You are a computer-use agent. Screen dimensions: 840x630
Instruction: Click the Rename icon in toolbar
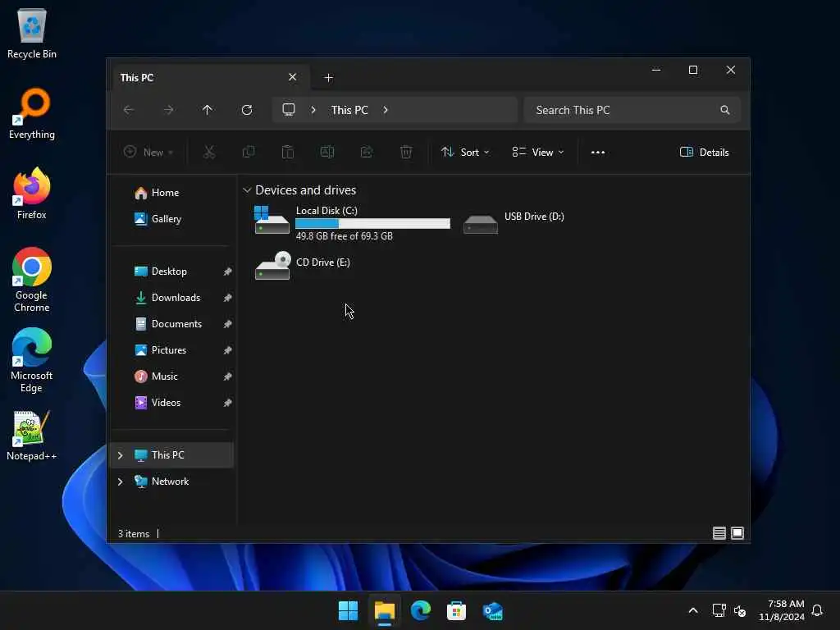327,152
